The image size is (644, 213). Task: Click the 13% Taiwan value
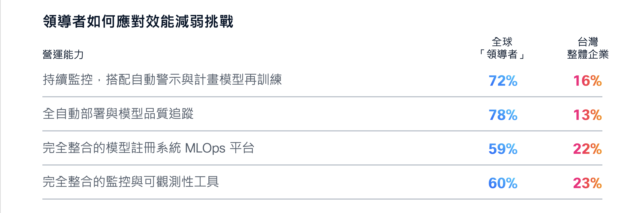[x=587, y=115]
